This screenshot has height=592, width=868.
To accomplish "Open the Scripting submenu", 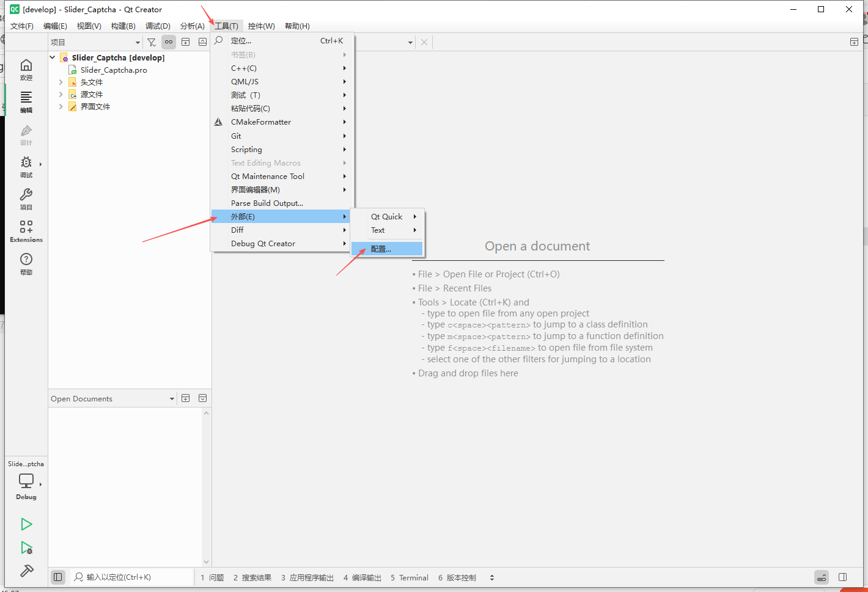I will click(x=282, y=149).
